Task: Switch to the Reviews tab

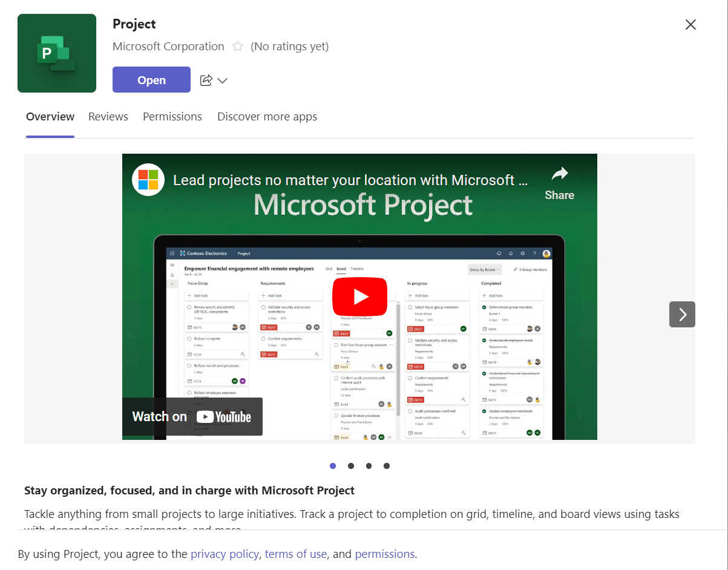Action: [108, 117]
